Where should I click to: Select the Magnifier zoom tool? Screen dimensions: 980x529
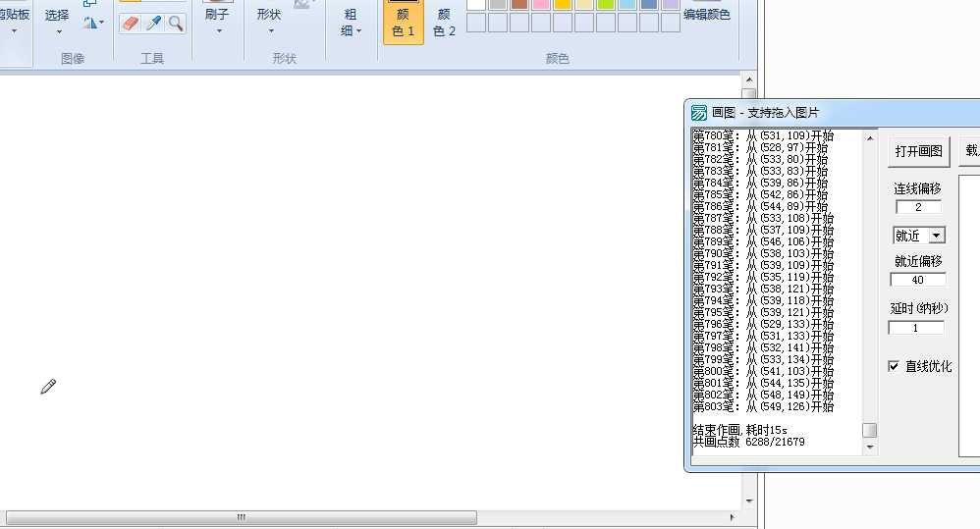pos(175,24)
